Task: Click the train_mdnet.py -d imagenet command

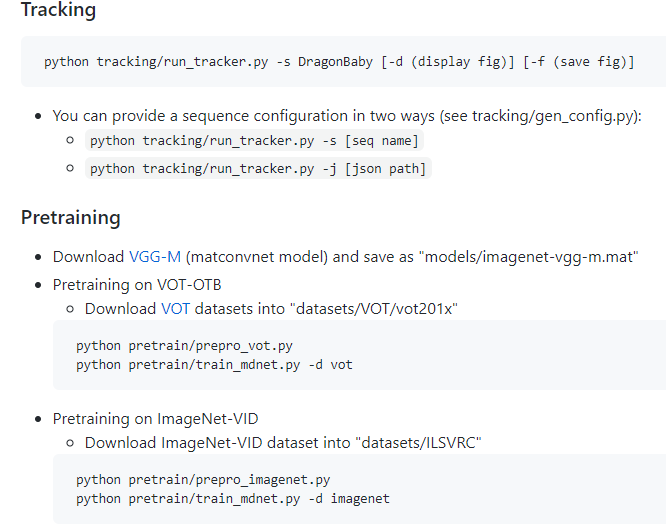Action: 233,498
